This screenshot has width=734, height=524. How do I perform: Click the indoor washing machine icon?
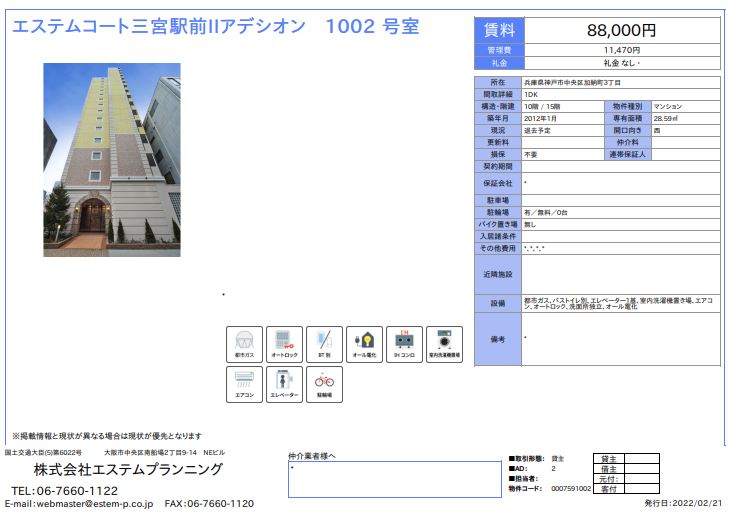(x=445, y=345)
